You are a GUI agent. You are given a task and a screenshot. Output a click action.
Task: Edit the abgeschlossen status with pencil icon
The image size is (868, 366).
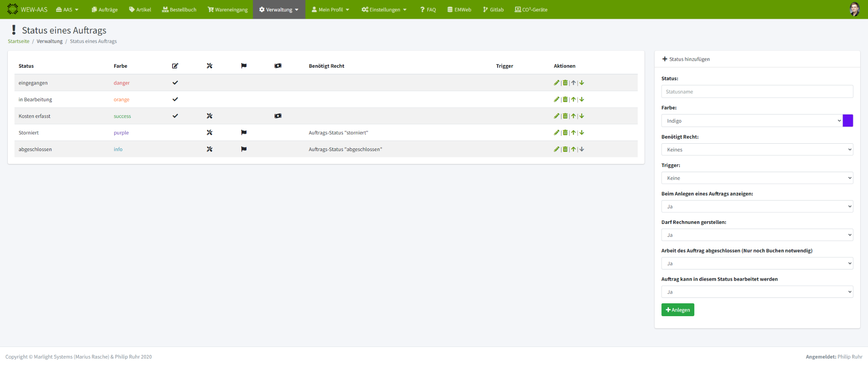tap(556, 149)
